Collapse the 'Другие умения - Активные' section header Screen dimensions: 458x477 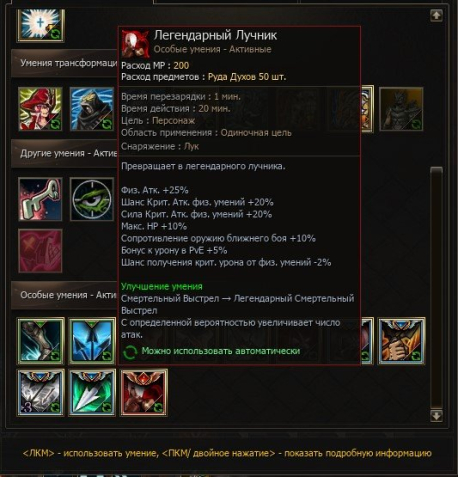(65, 153)
